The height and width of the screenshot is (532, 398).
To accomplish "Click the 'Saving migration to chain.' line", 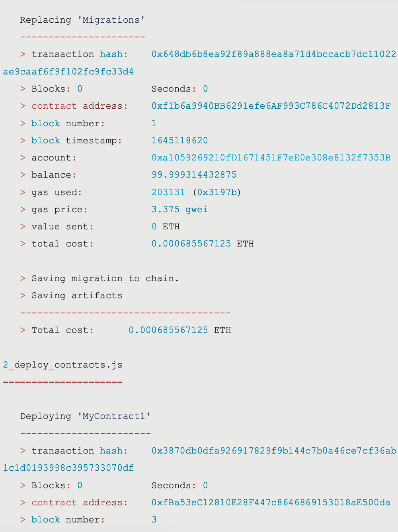I will tap(105, 278).
